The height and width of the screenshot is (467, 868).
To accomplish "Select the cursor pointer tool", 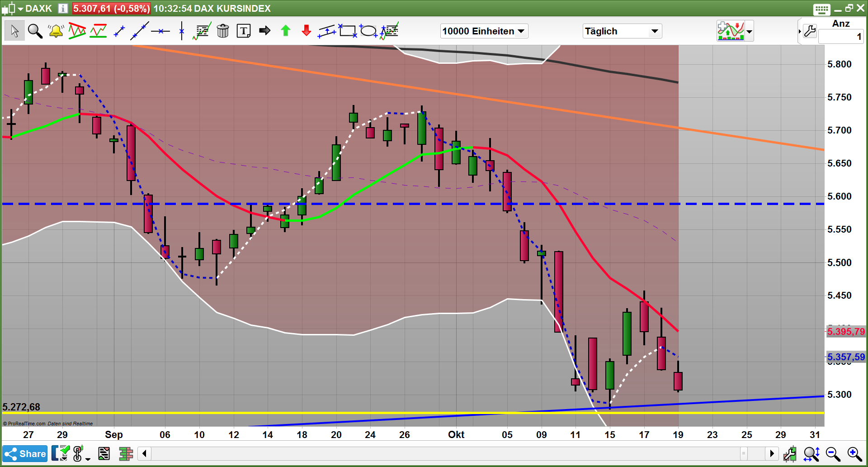I will [14, 31].
